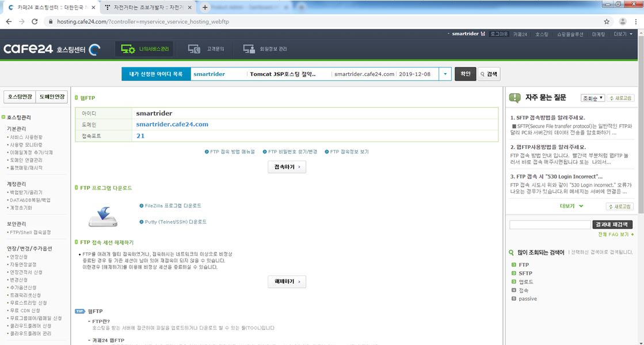This screenshot has height=345, width=644.
Task: Click the 도메인연장 button
Action: coord(52,97)
